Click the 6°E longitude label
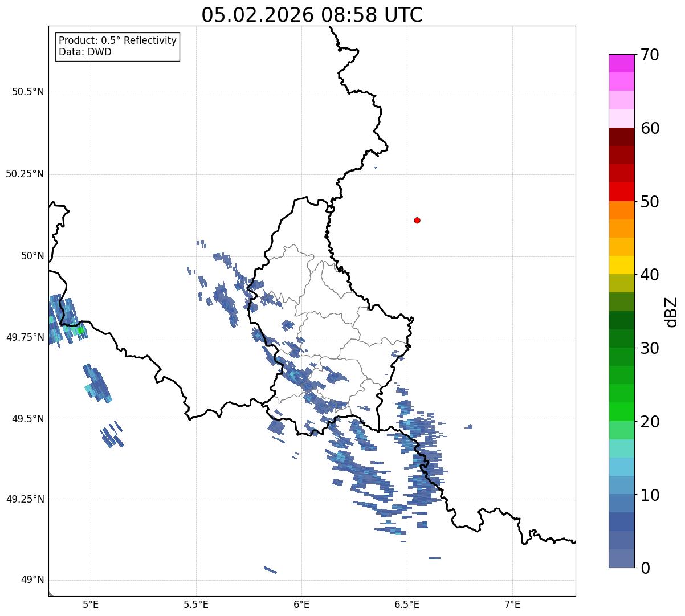 pyautogui.click(x=301, y=604)
